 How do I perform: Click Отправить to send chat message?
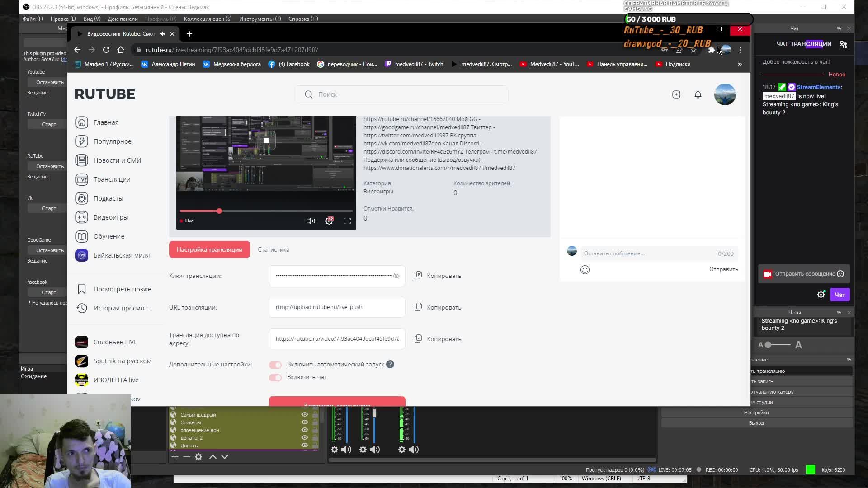click(x=723, y=269)
